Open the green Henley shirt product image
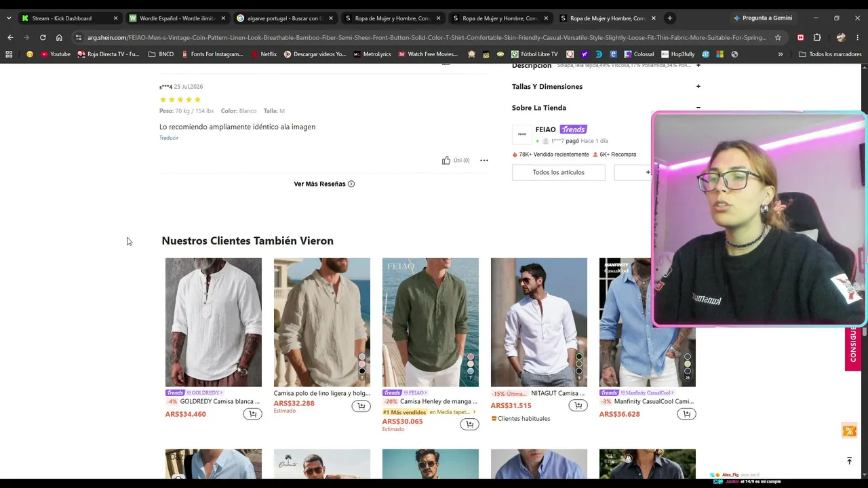Screen dimensions: 868x488 431,322
